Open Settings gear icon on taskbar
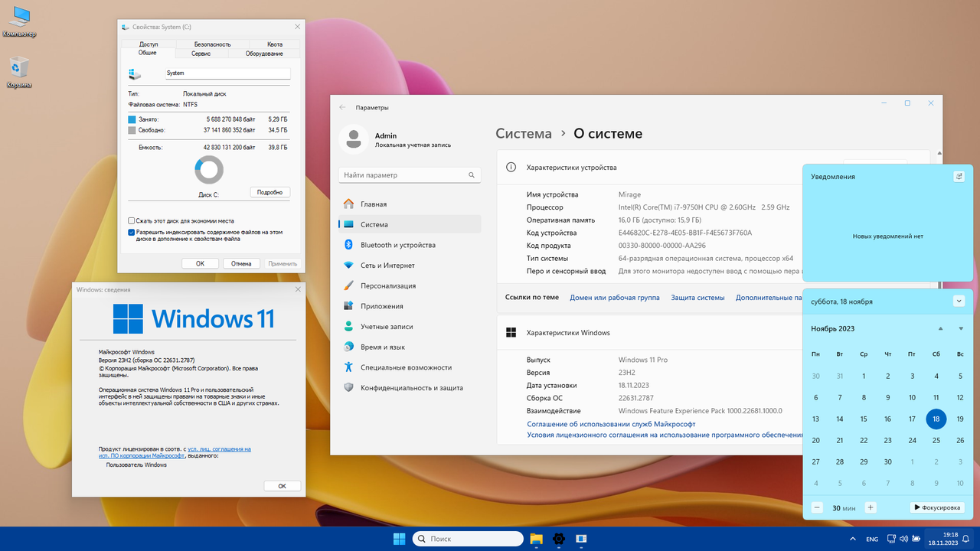980x551 pixels. [x=559, y=539]
